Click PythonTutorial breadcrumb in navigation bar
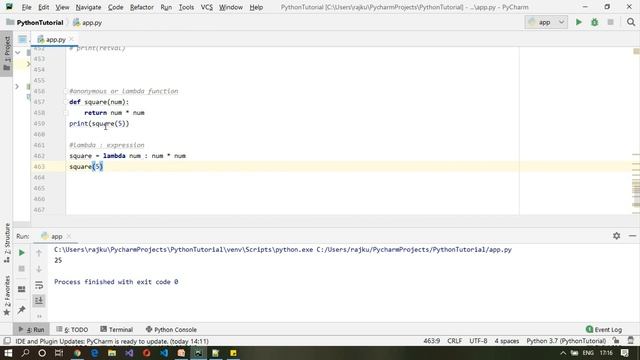The image size is (640, 360). coord(35,22)
